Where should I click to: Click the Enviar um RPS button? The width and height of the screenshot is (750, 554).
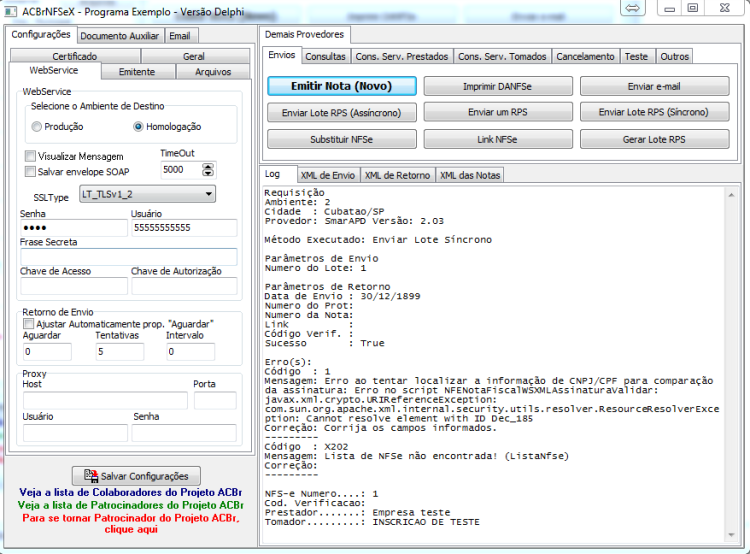497,112
